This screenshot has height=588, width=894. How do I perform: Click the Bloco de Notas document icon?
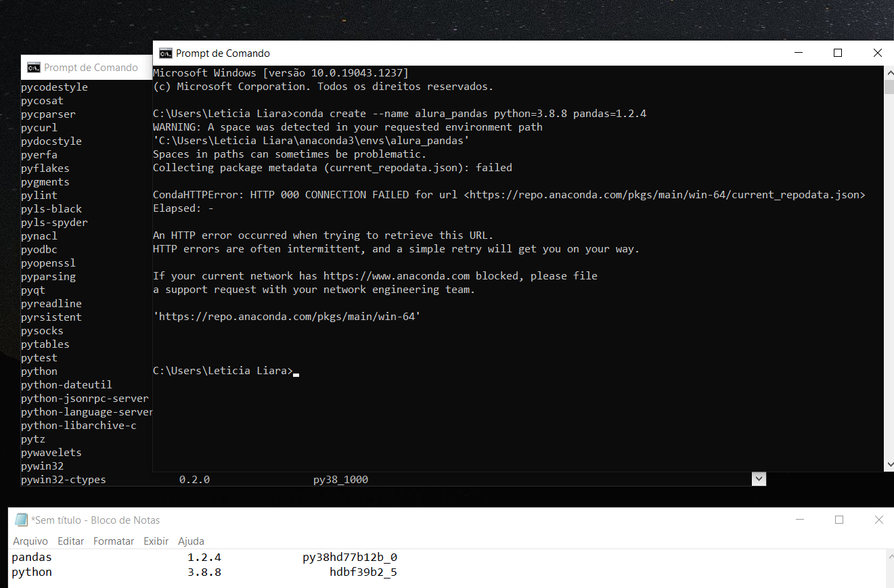tap(22, 520)
